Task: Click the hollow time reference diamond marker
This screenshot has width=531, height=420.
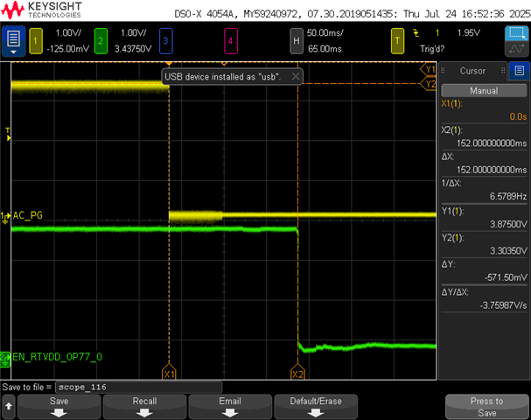Action: click(223, 63)
